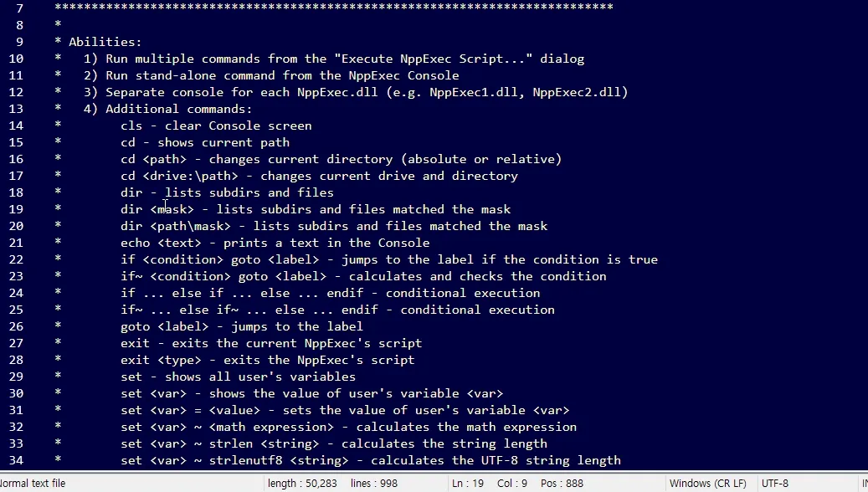This screenshot has width=868, height=492.
Task: Place cursor on "cls - clear Console screen"
Action: 216,126
